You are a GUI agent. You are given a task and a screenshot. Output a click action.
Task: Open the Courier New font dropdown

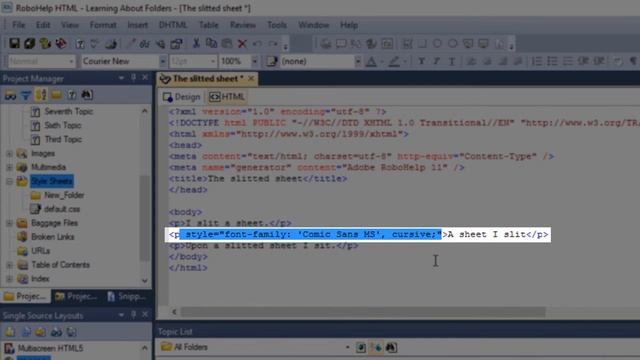(x=162, y=61)
